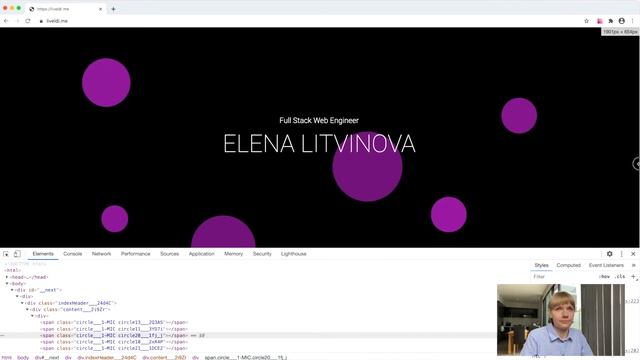Reload the page

pyautogui.click(x=28, y=21)
